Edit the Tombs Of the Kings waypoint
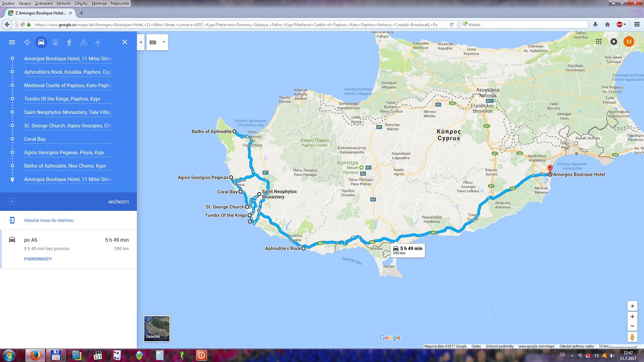The height and width of the screenshot is (362, 644). 68,99
